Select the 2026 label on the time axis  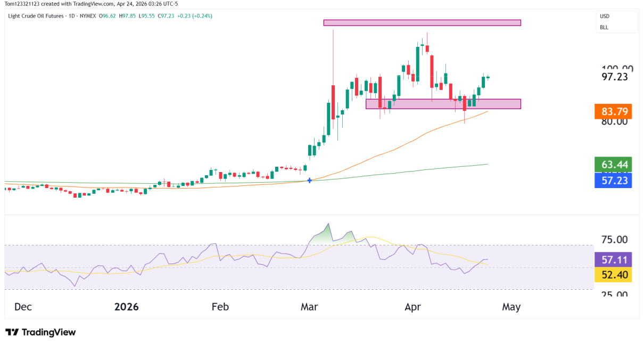[x=127, y=307]
